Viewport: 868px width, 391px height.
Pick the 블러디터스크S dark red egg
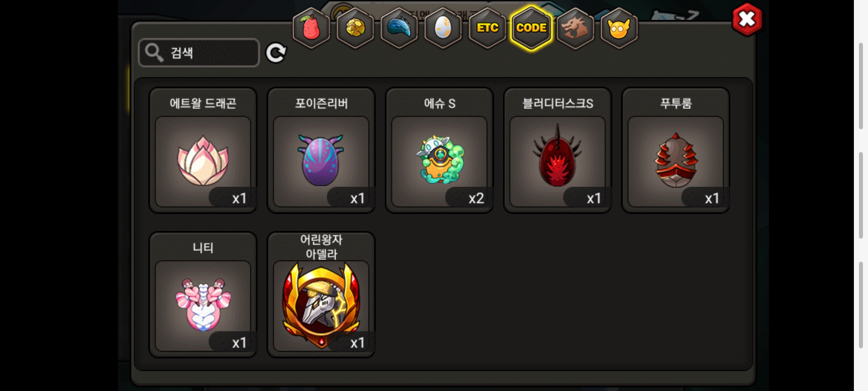pos(558,150)
